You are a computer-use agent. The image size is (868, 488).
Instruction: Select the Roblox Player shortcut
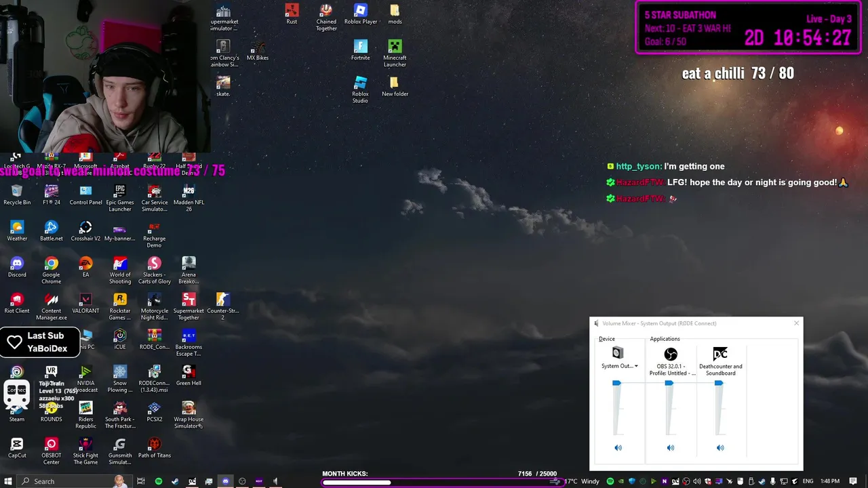point(361,14)
